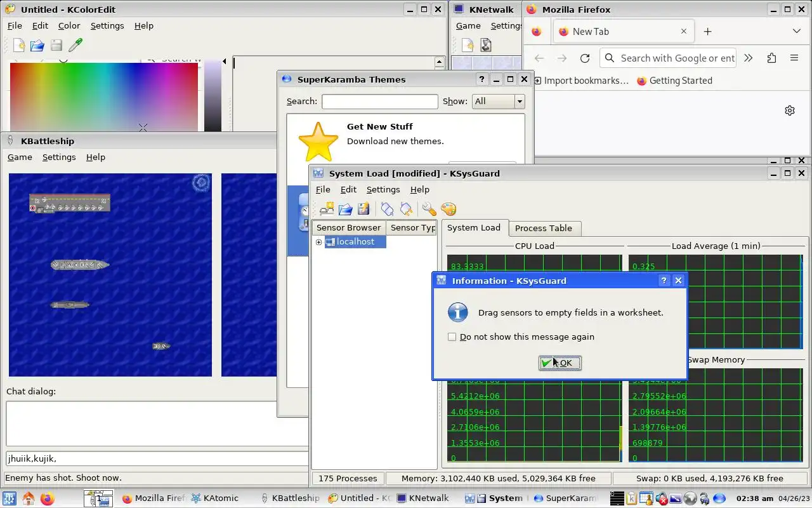Click the Firefox forward arrow

562,58
